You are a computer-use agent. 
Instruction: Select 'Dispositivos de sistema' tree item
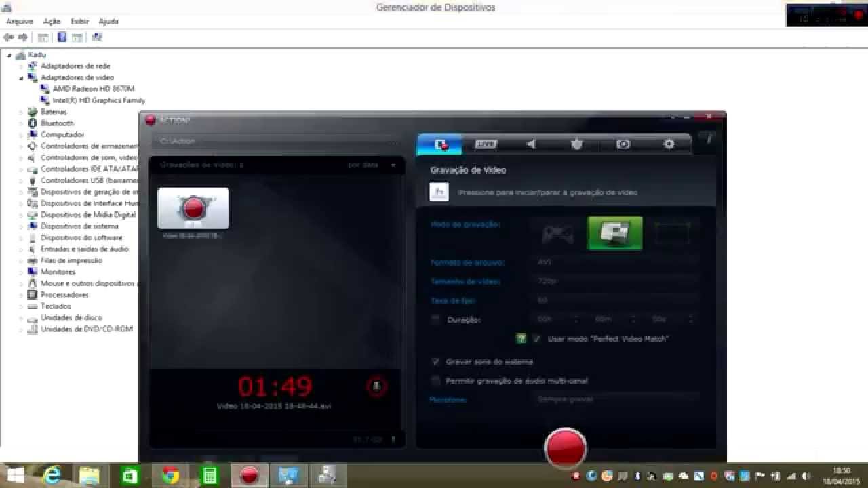point(79,226)
